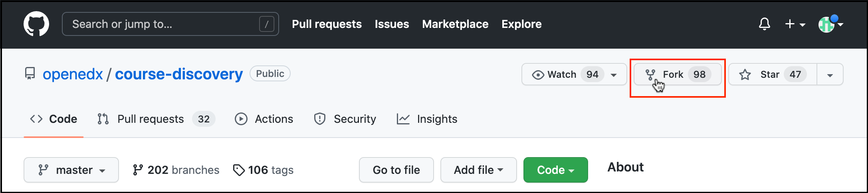Expand the green Code dropdown button
868x193 pixels.
click(x=555, y=170)
